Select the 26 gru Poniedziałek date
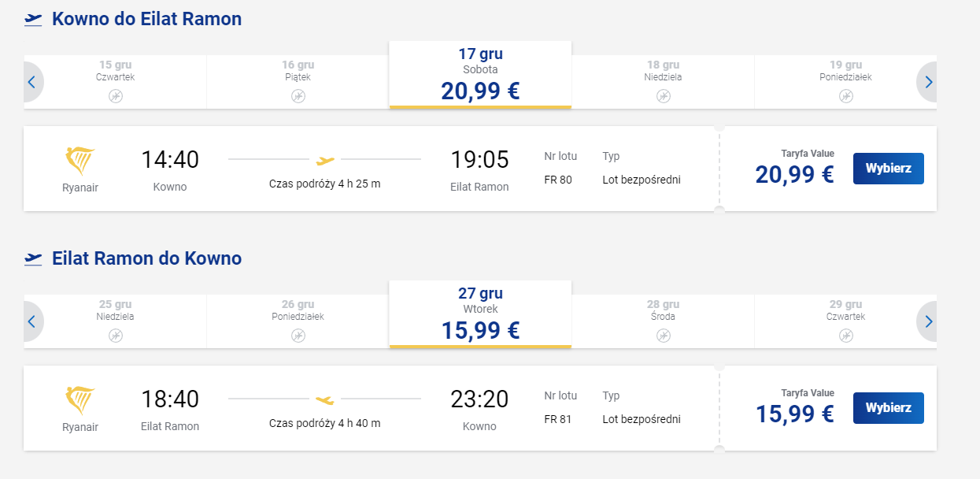The image size is (980, 479). (x=298, y=321)
